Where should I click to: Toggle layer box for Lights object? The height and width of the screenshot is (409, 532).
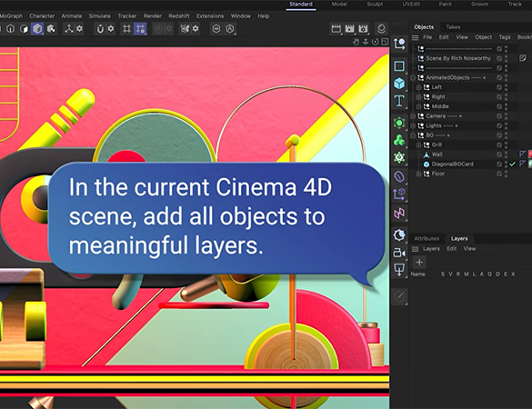point(499,125)
